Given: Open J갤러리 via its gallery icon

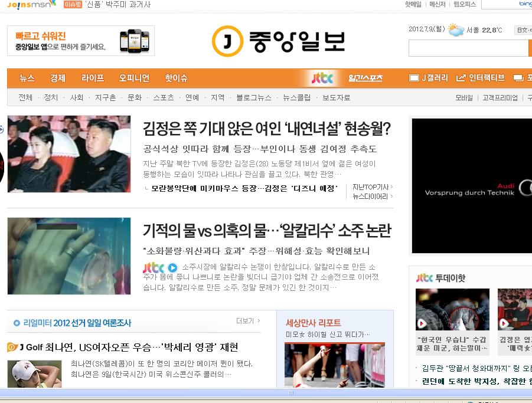Looking at the screenshot, I should point(413,78).
